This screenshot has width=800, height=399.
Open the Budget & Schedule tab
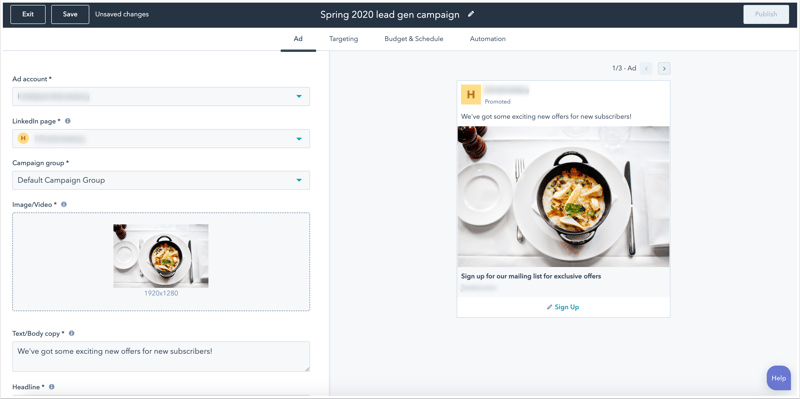click(414, 39)
